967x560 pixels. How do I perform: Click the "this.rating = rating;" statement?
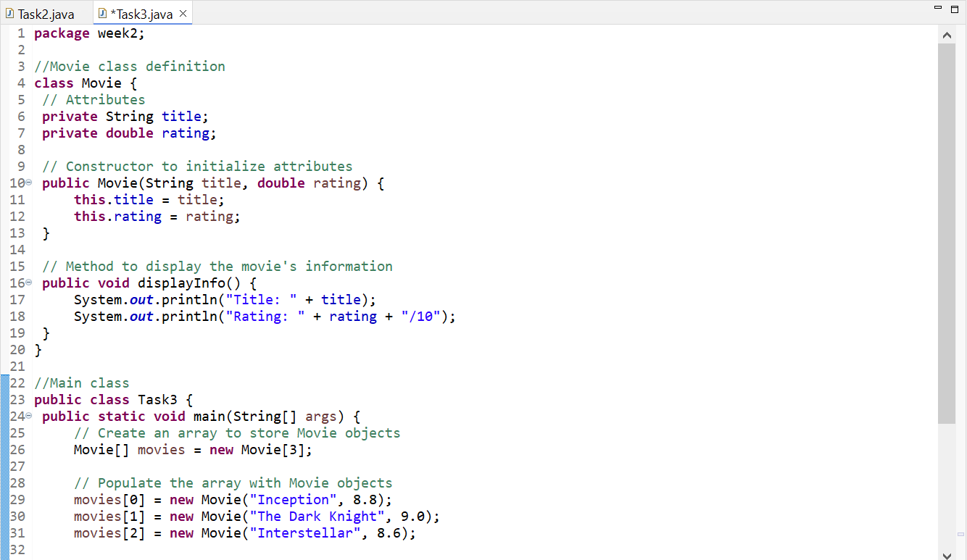(x=157, y=217)
